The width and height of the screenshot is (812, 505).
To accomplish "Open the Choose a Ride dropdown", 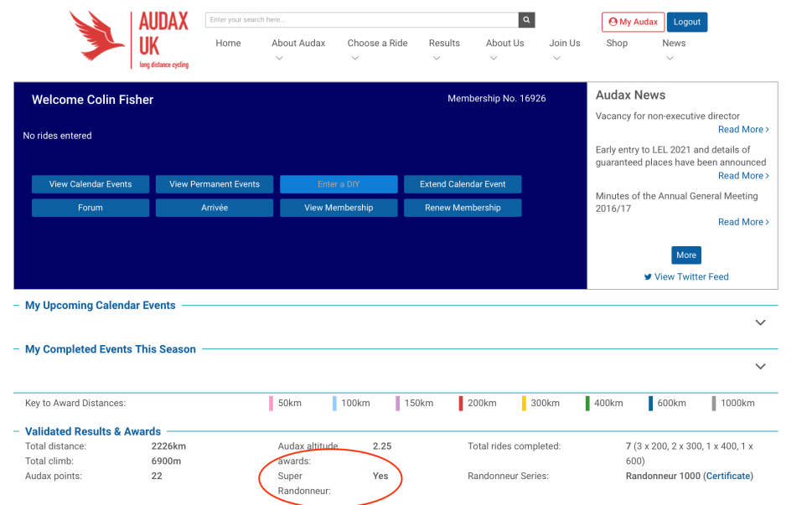I will (x=377, y=43).
